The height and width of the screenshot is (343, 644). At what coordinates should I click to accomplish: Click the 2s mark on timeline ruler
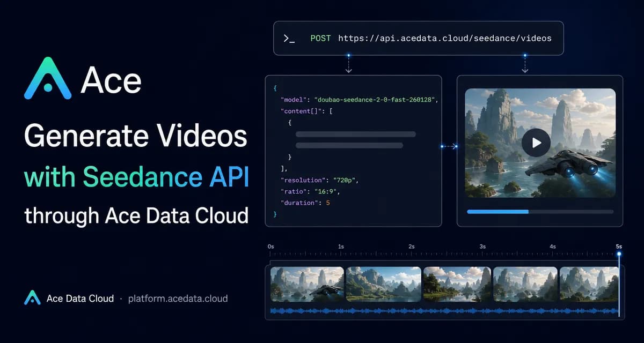[412, 247]
